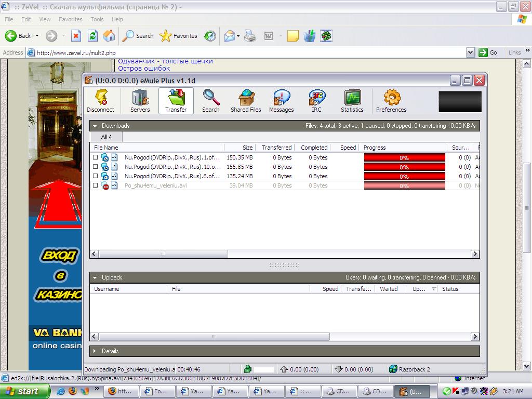Collapse the Downloads panel
The image size is (532, 399).
95,126
